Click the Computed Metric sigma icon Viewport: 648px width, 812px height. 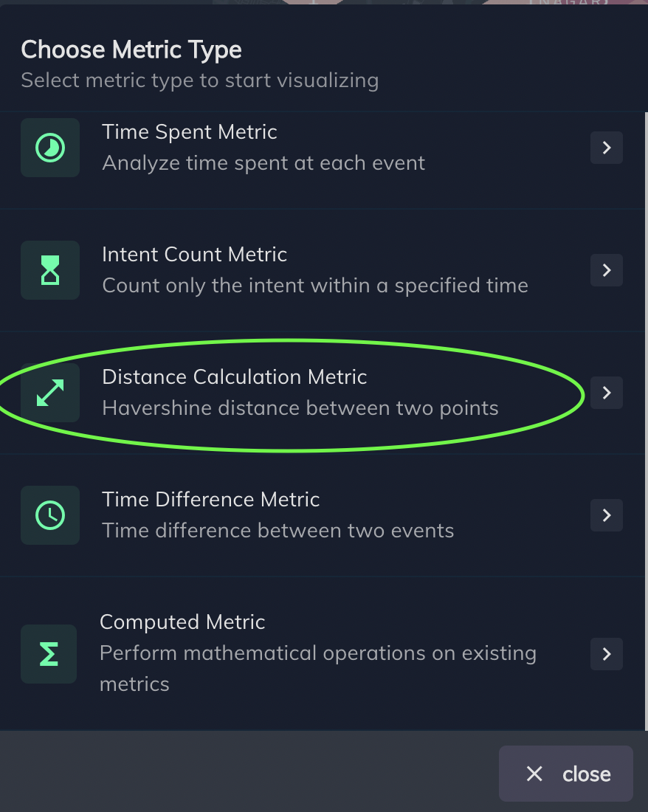(49, 653)
